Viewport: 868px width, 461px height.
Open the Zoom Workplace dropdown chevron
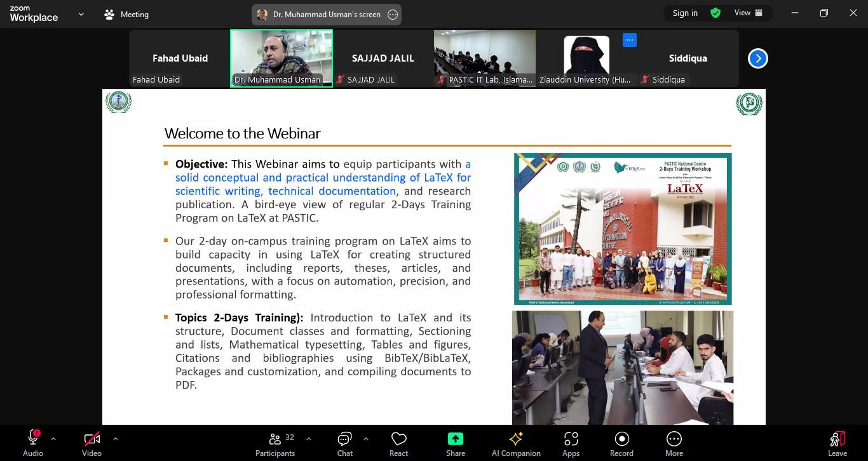[81, 14]
